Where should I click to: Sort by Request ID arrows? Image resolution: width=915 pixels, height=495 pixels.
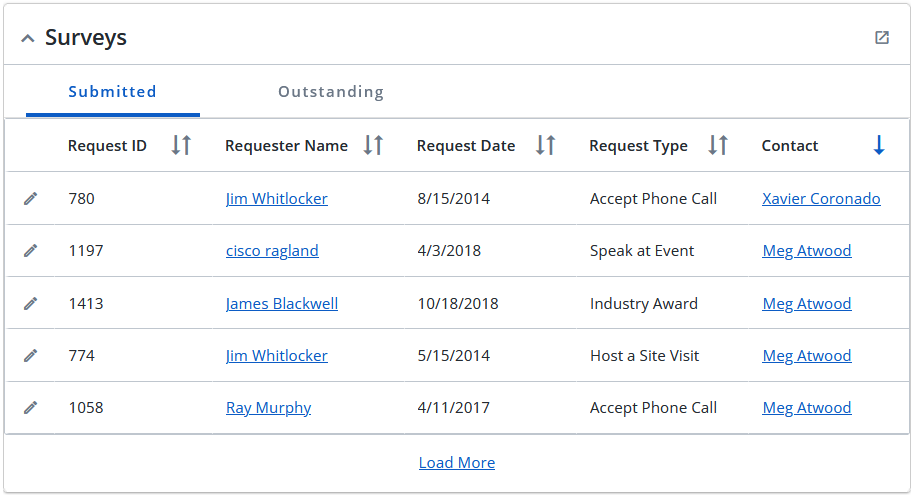181,145
